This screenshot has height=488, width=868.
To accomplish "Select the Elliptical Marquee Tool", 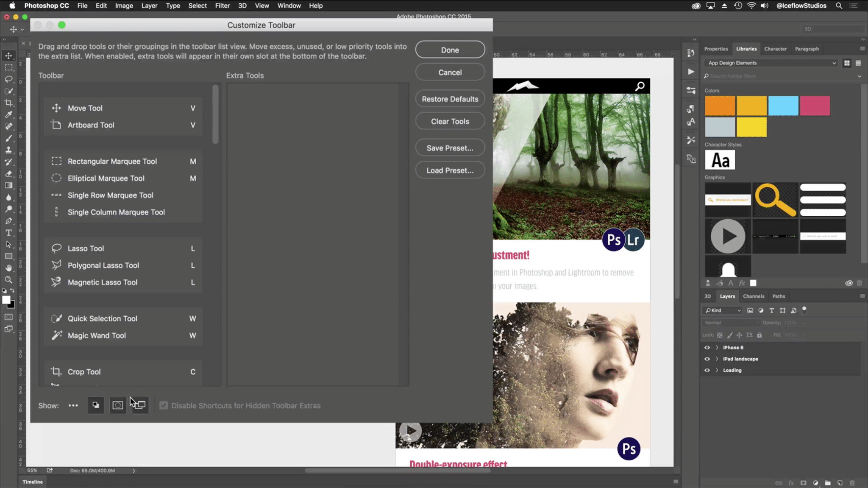I will [106, 178].
